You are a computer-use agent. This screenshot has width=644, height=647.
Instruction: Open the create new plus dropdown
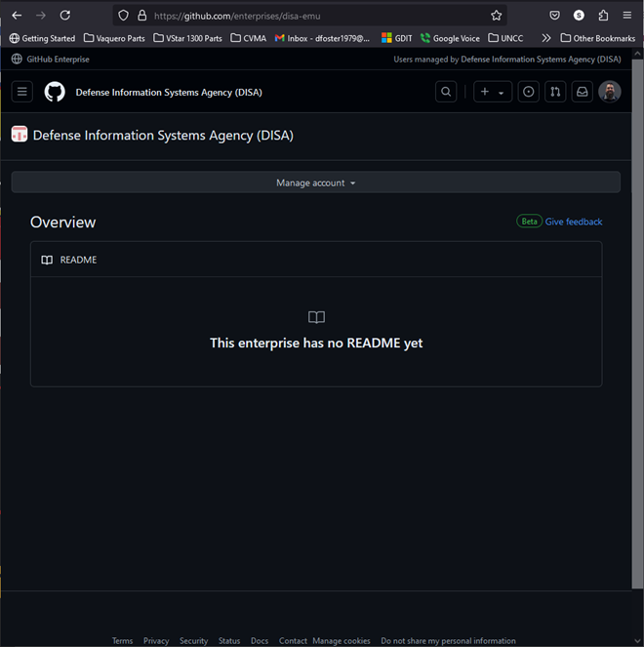point(493,92)
